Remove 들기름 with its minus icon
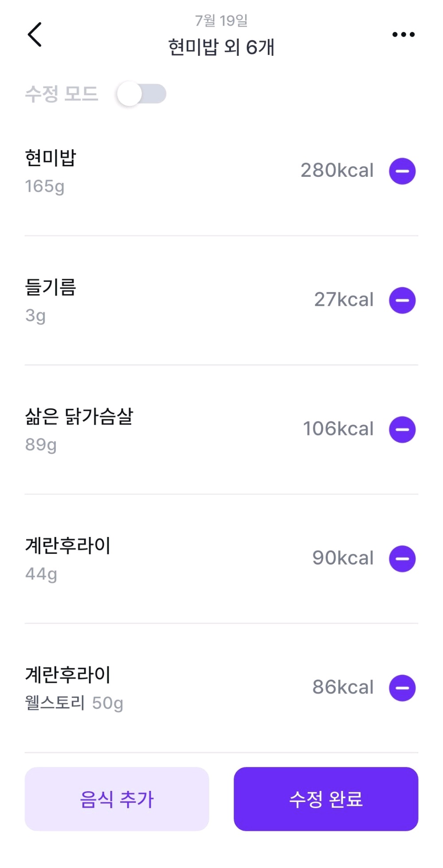The image size is (443, 868). (x=402, y=300)
